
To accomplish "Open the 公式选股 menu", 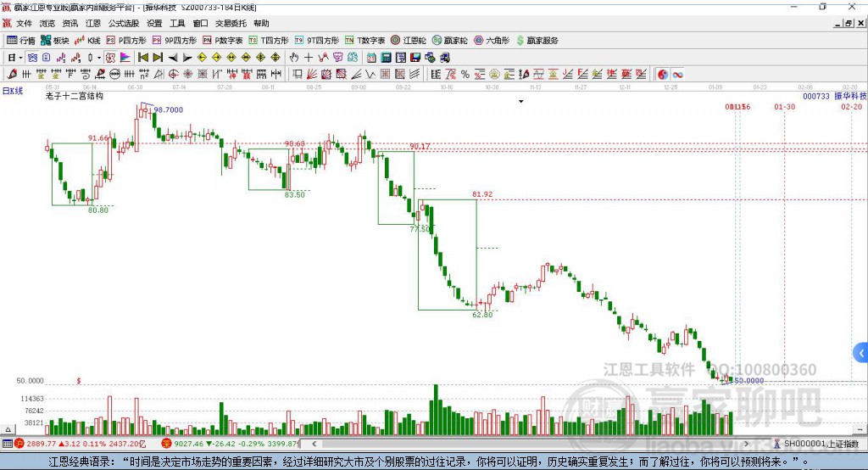I will pos(124,23).
